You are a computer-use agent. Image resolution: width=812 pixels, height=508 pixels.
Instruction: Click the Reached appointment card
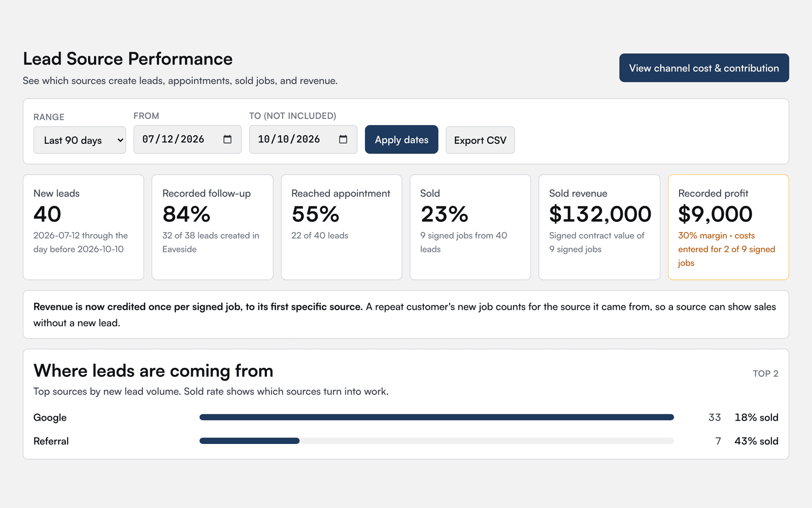click(341, 227)
